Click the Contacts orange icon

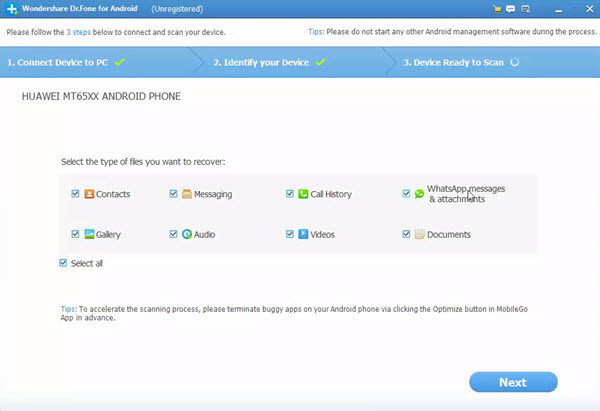click(89, 194)
